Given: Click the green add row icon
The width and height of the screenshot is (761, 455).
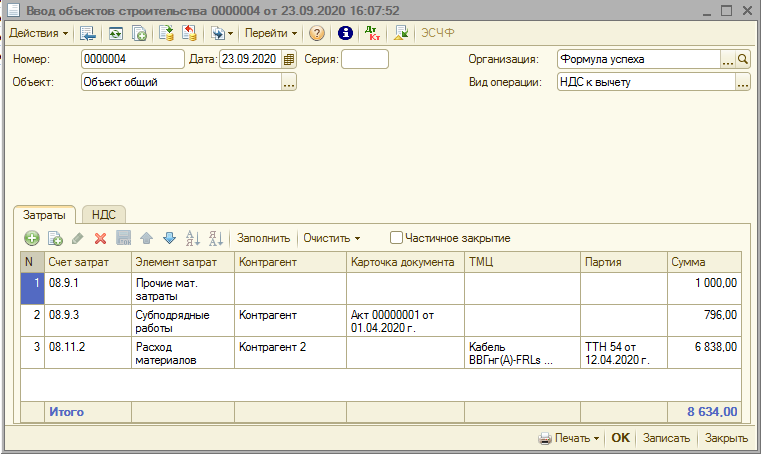Looking at the screenshot, I should click(32, 238).
